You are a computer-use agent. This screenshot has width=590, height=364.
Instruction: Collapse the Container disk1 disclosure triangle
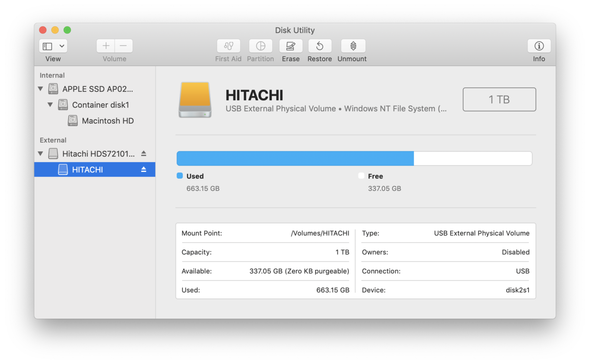click(50, 105)
